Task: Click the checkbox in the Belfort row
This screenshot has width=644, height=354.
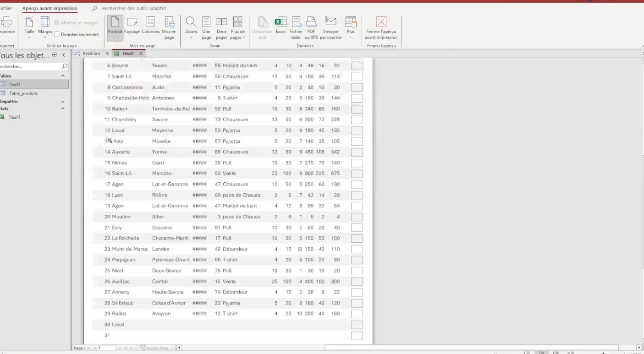Action: [357, 109]
